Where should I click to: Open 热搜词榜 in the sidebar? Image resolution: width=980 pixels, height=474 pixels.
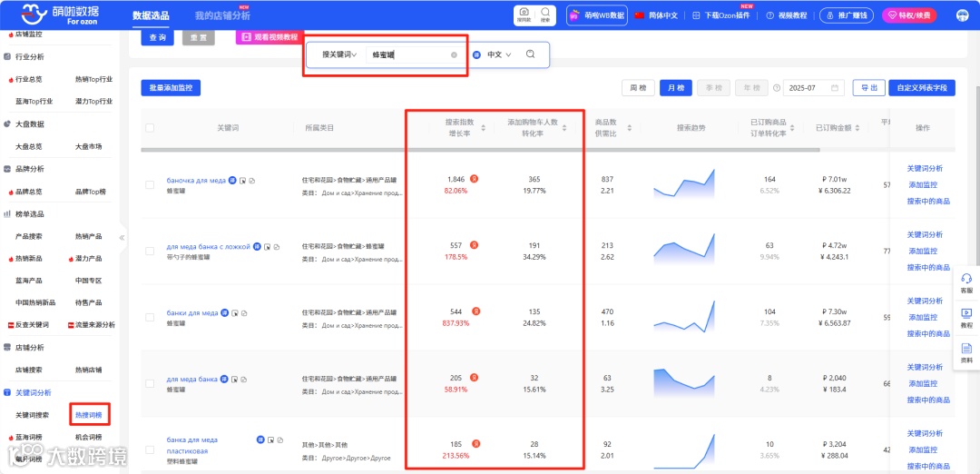click(x=89, y=415)
